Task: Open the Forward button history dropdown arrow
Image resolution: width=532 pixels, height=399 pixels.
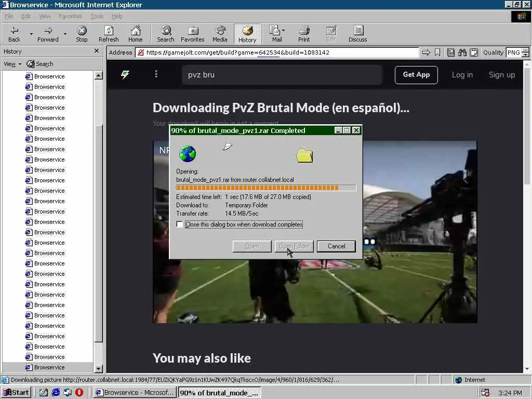Action: click(x=65, y=34)
